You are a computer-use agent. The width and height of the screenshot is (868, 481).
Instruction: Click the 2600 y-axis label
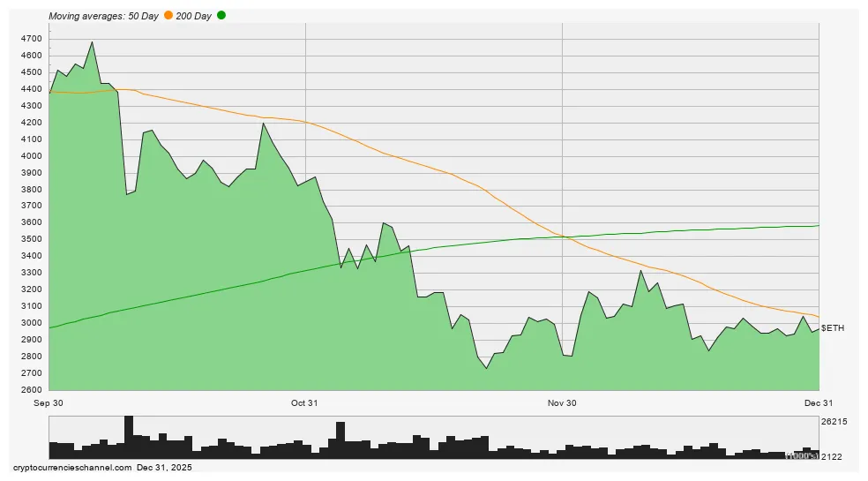[31, 389]
